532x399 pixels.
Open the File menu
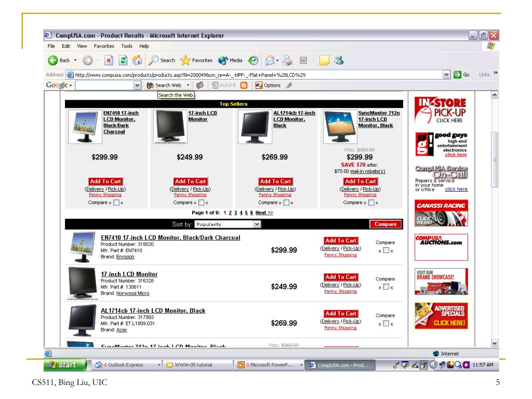tap(51, 46)
